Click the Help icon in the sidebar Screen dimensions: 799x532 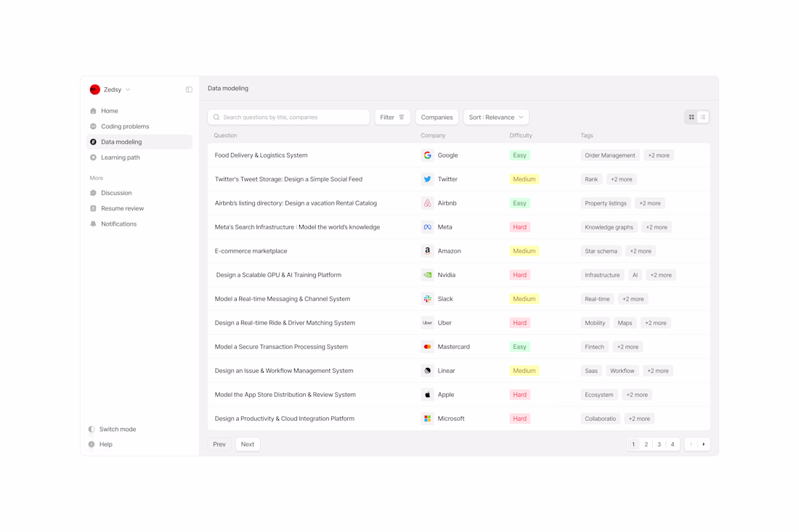[92, 444]
